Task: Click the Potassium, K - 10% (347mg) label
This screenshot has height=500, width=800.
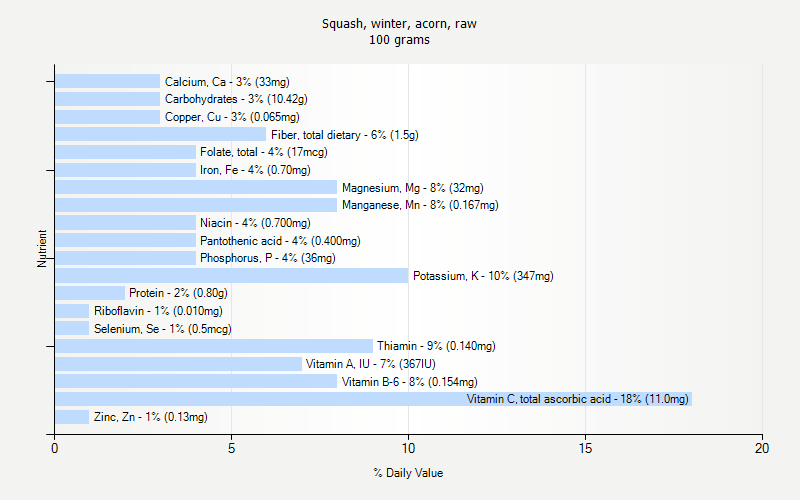Action: [x=483, y=276]
